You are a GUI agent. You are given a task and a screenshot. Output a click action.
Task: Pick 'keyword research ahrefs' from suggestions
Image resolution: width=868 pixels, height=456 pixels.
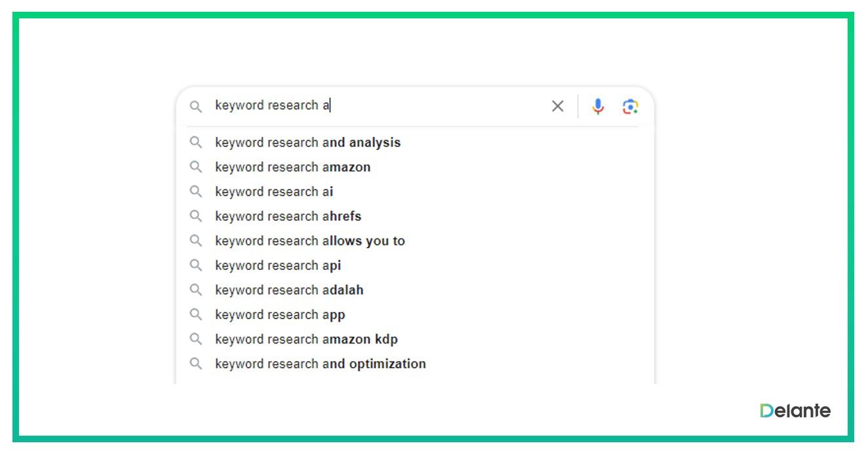(288, 216)
